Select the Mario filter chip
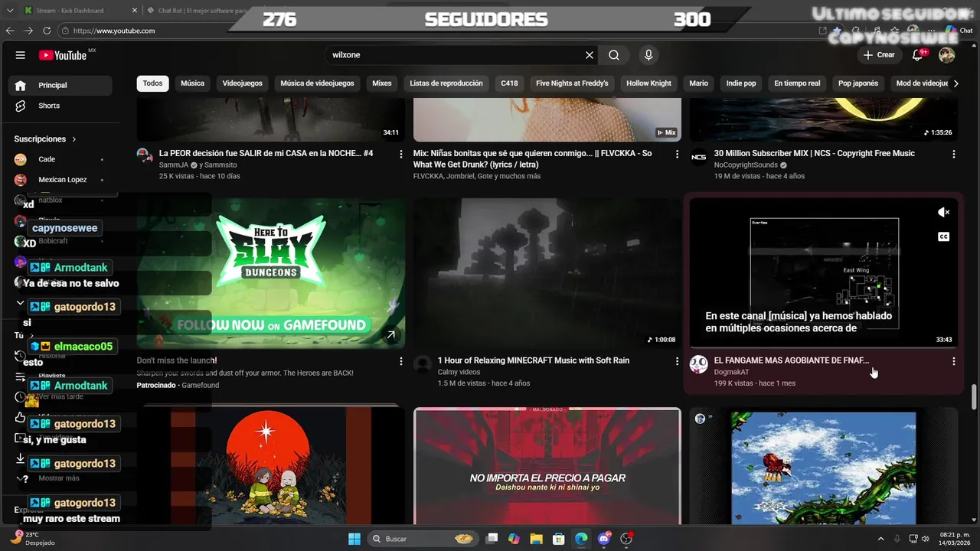Image resolution: width=980 pixels, height=551 pixels. 698,83
